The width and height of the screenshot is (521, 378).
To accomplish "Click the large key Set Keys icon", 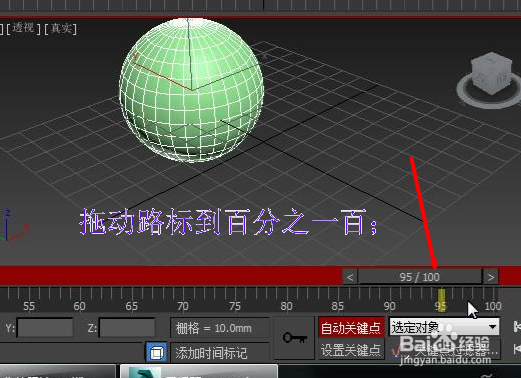I will coord(295,338).
